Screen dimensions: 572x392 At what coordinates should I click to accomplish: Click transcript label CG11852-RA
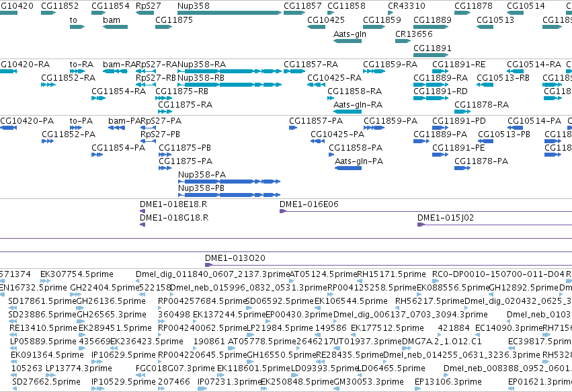pos(68,78)
